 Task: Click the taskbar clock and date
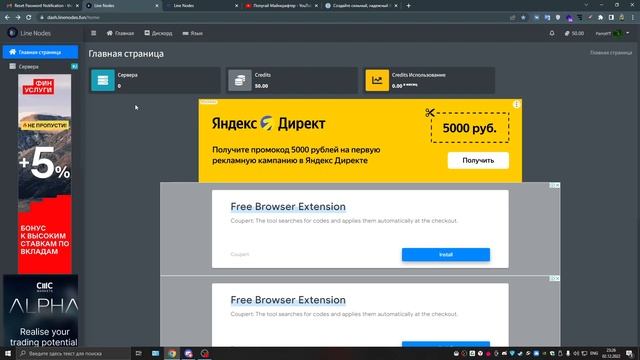pos(611,353)
